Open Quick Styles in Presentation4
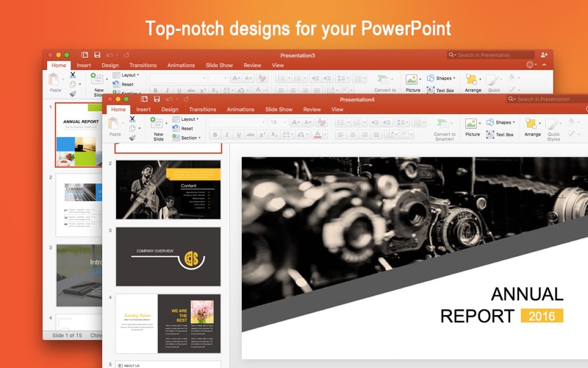The height and width of the screenshot is (368, 588). click(x=553, y=130)
